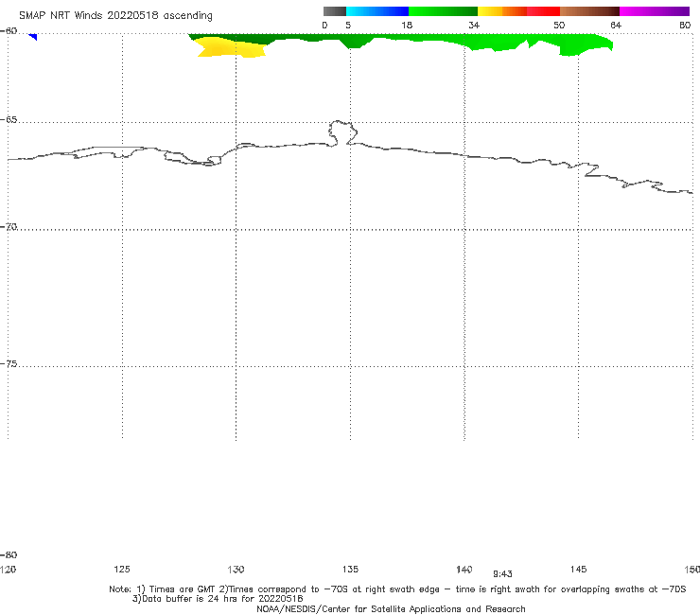Screen dimensions: 700x615
Task: Click the latitude label '-75'
Action: (9, 364)
